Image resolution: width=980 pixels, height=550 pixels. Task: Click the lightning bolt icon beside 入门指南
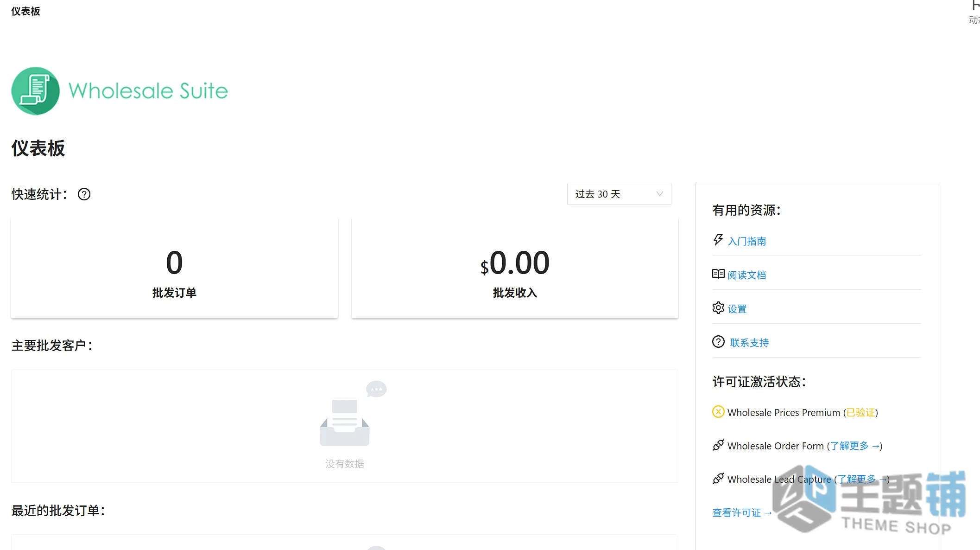click(x=718, y=240)
